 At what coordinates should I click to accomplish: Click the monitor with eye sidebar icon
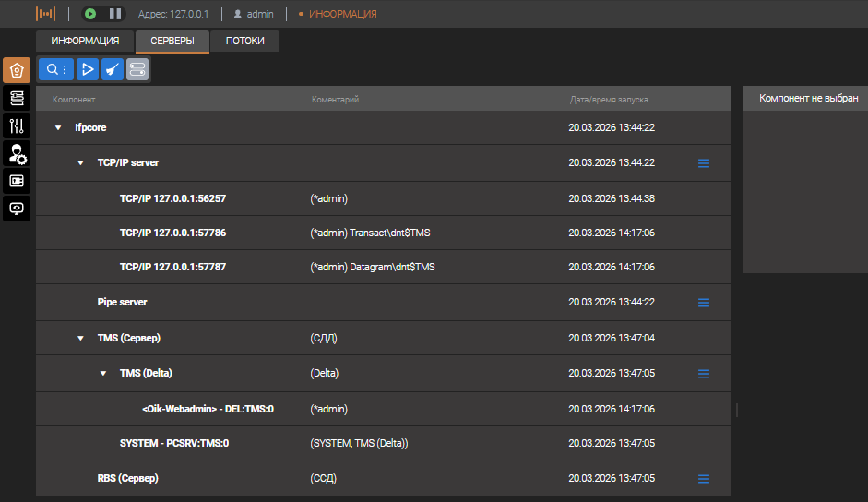coord(17,209)
